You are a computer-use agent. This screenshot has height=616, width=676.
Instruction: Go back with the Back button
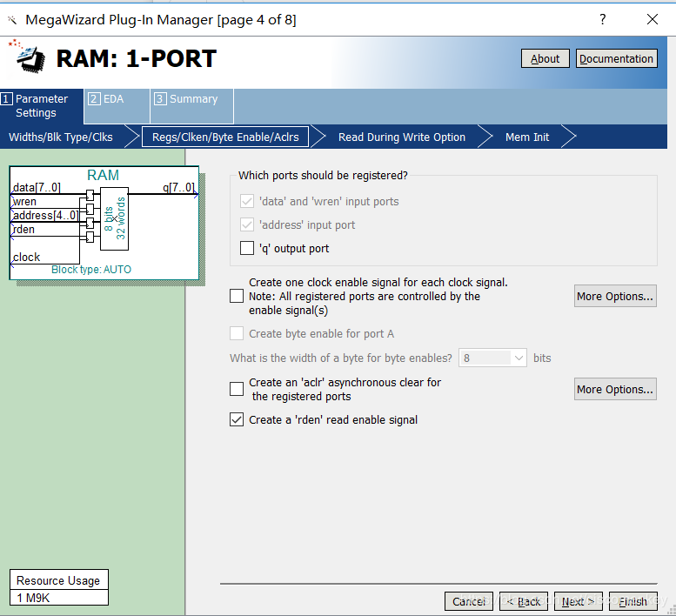point(524,601)
